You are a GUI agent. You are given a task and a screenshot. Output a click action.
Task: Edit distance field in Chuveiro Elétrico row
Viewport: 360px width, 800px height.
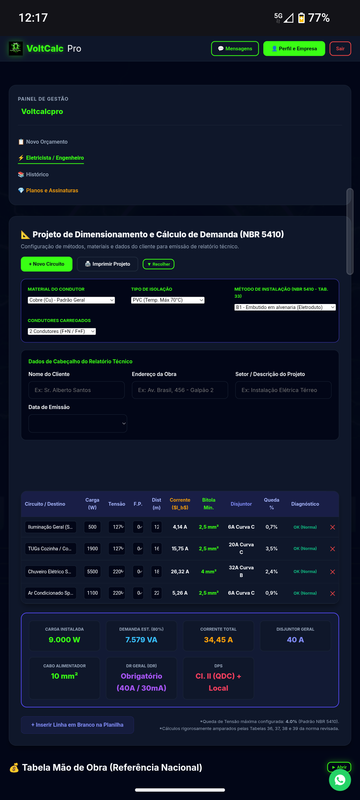pos(157,571)
